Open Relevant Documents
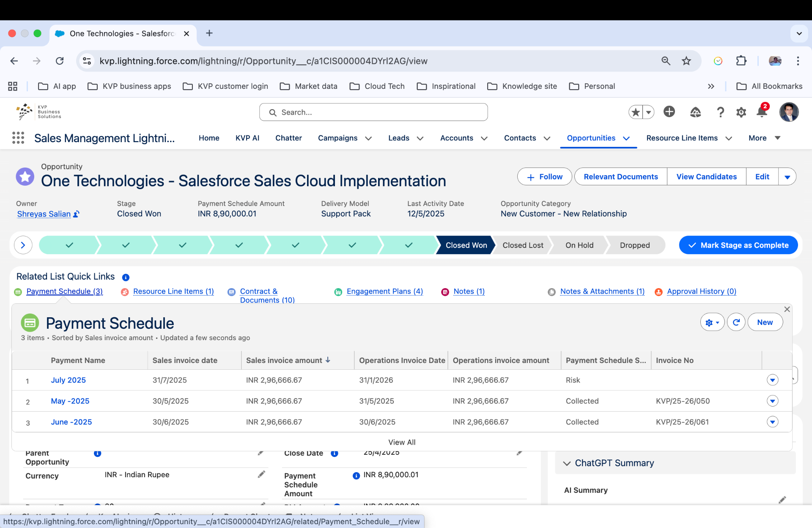 point(620,177)
